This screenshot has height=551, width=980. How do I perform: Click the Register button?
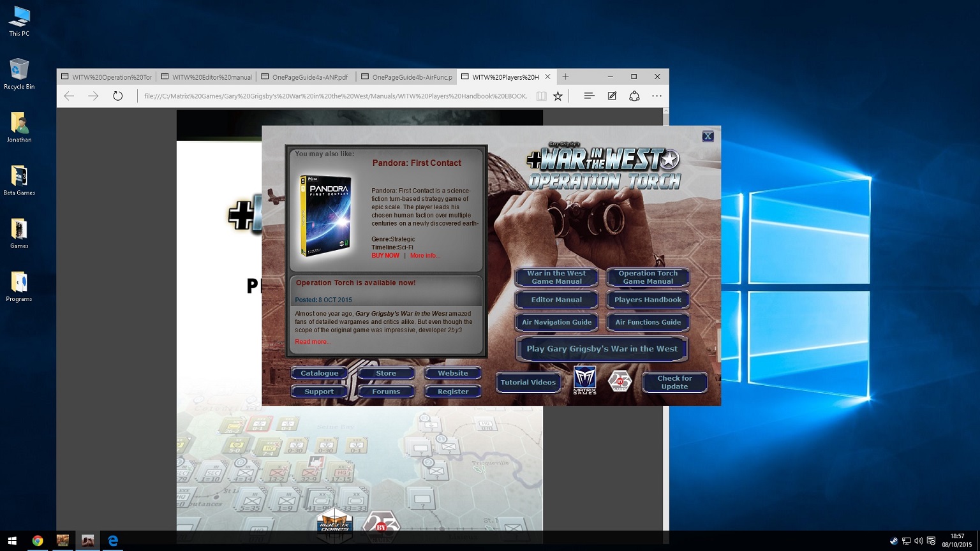(x=453, y=392)
